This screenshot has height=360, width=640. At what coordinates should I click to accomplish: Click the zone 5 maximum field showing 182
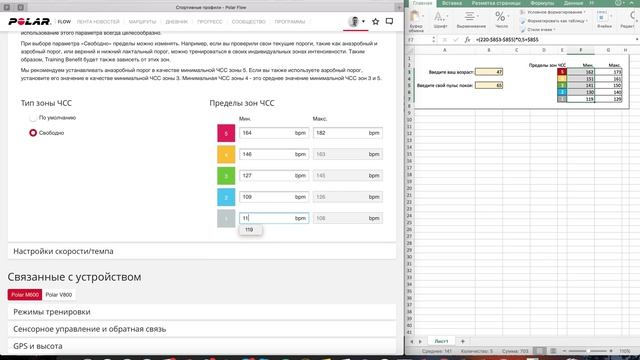(x=348, y=133)
